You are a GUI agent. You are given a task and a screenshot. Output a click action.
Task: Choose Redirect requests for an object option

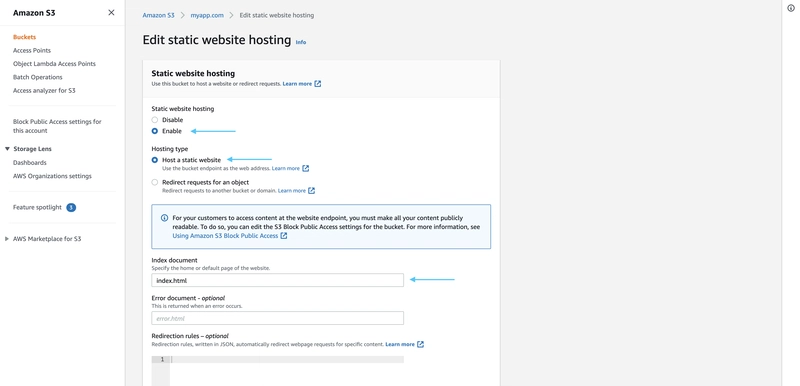coord(155,182)
